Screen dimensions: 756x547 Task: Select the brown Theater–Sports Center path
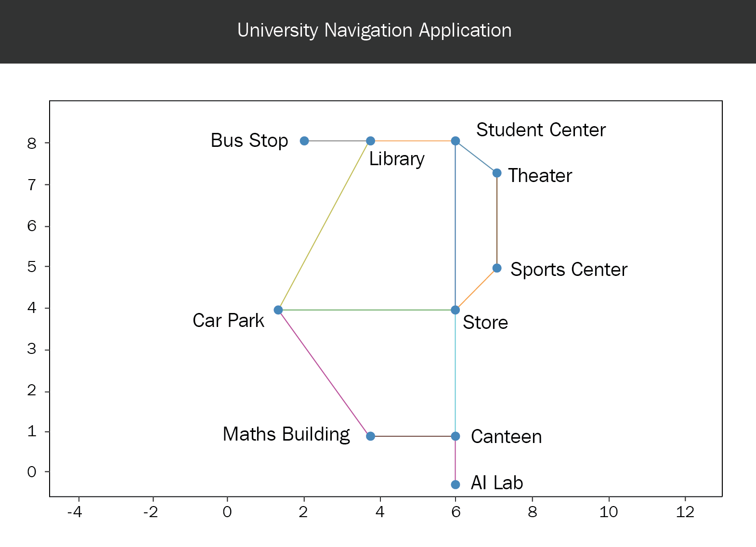pos(497,221)
